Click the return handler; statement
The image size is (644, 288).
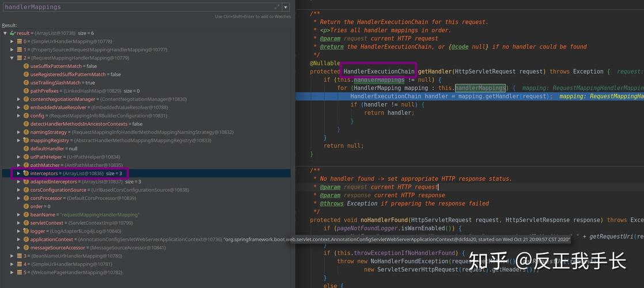click(389, 112)
